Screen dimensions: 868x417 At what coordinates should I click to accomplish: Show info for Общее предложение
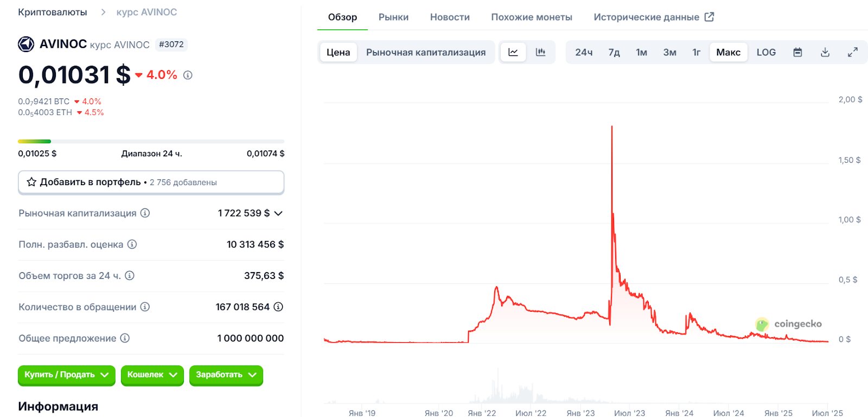coord(125,338)
